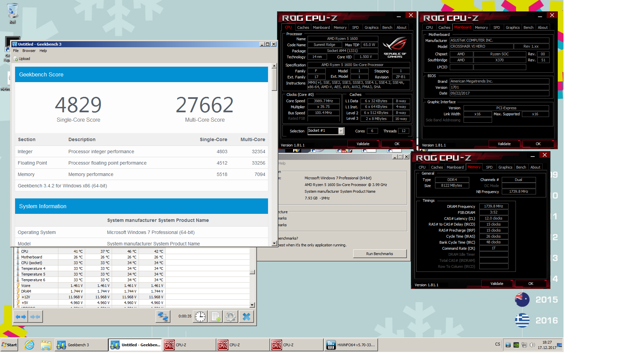Open the File menu in Geekbench
Screen dimensions: 644x362
tap(16, 51)
